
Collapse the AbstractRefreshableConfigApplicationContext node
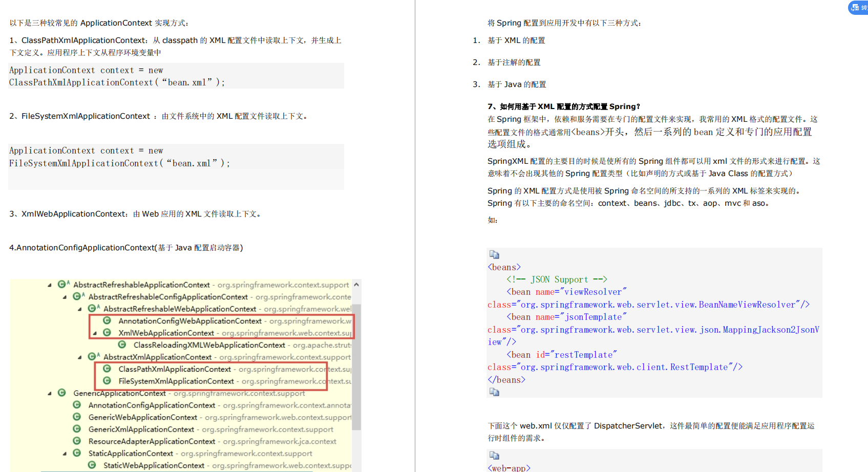coord(65,297)
